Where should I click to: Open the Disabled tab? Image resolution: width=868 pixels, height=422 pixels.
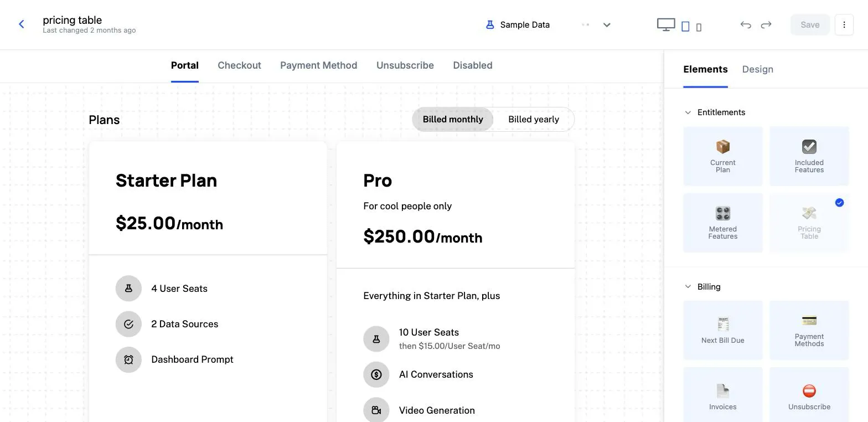473,65
